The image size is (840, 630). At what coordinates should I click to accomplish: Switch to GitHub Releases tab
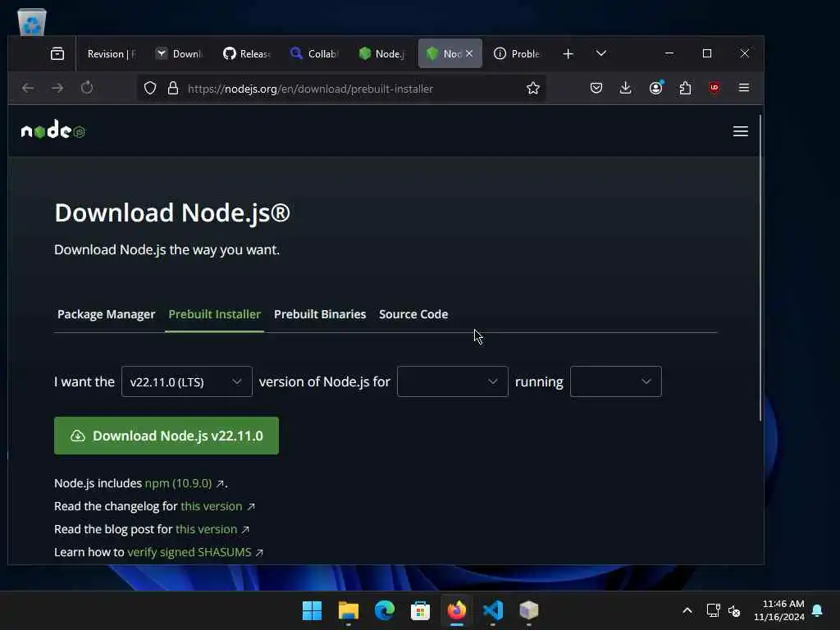(x=248, y=53)
